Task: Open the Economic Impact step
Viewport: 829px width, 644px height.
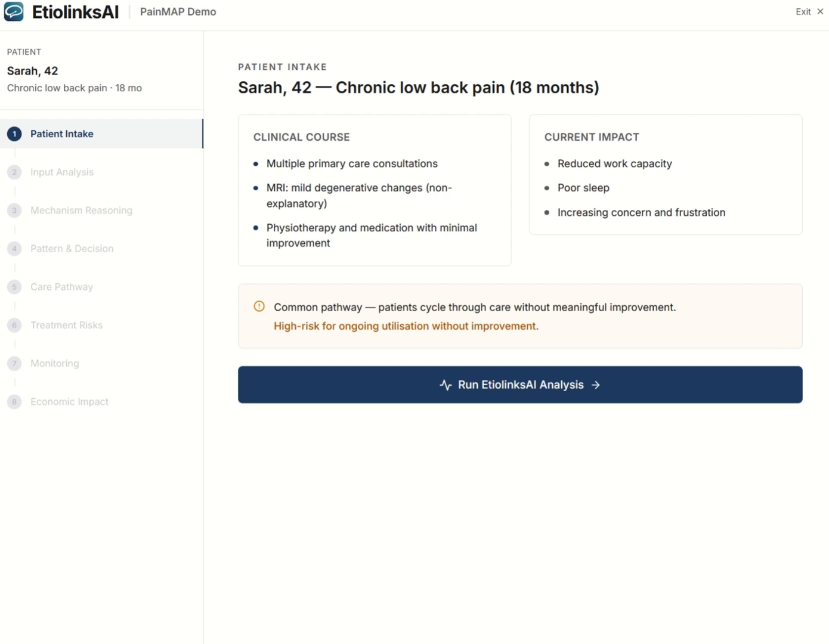Action: [x=69, y=402]
